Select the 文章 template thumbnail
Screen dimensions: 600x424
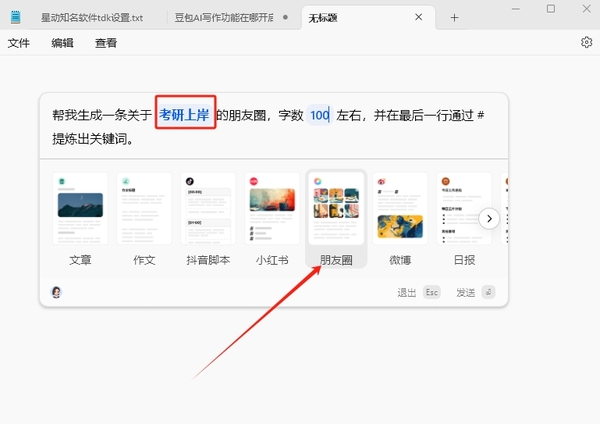click(80, 209)
